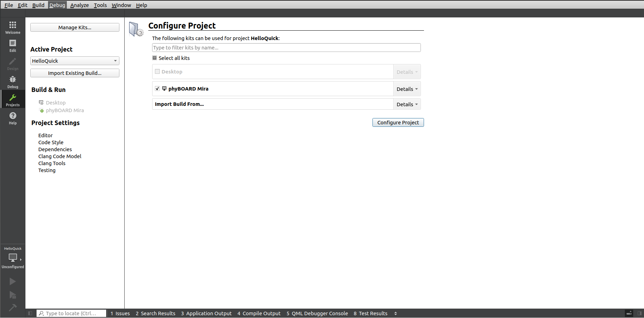Uncheck the phyBOARD Mira kit checkbox
The image size is (644, 318).
point(157,88)
